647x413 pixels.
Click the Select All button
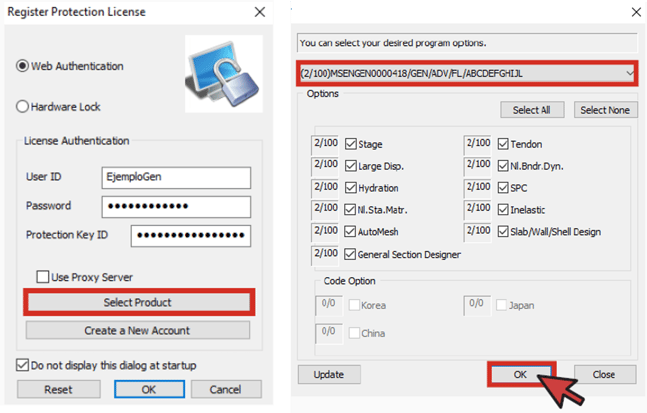coord(532,110)
